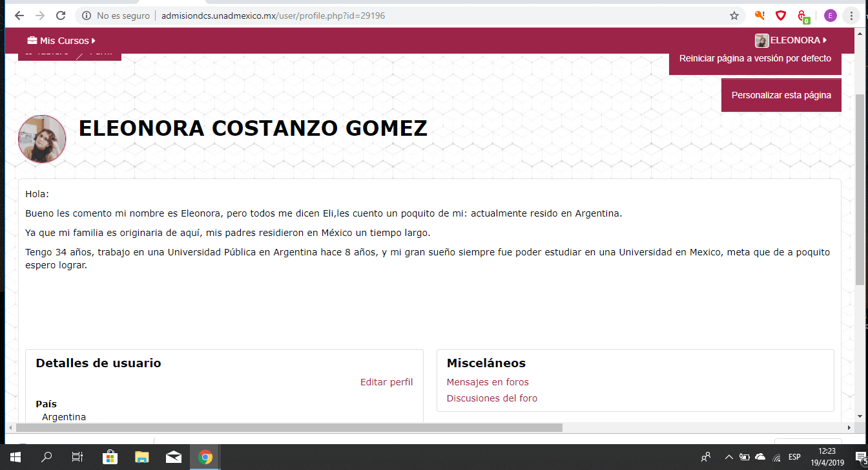This screenshot has width=868, height=470.
Task: Open Discusiones del foro link
Action: point(491,398)
